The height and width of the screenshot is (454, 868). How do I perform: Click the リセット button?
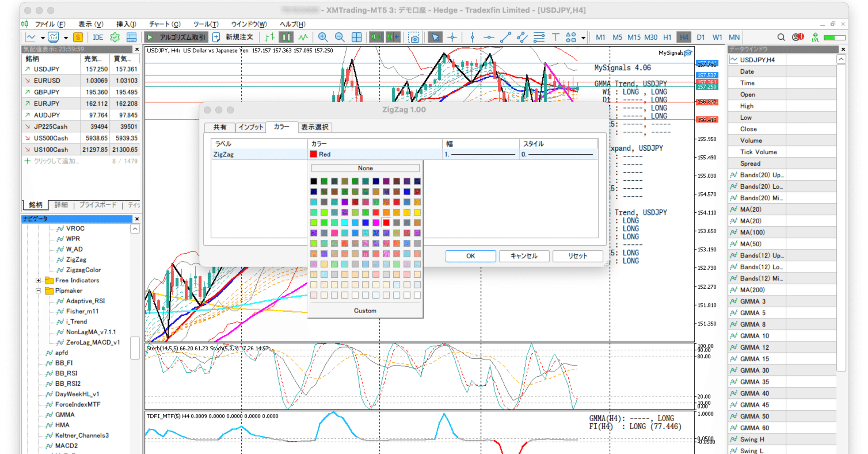click(577, 256)
